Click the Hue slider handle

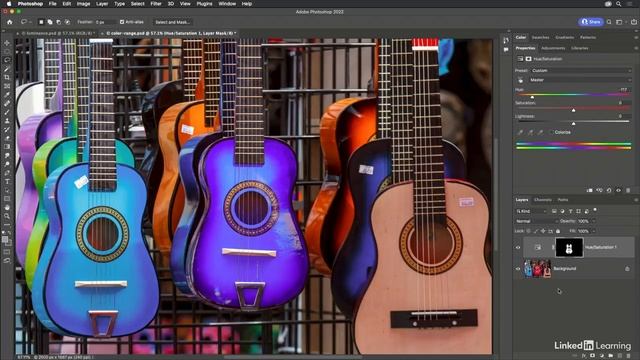click(x=532, y=97)
